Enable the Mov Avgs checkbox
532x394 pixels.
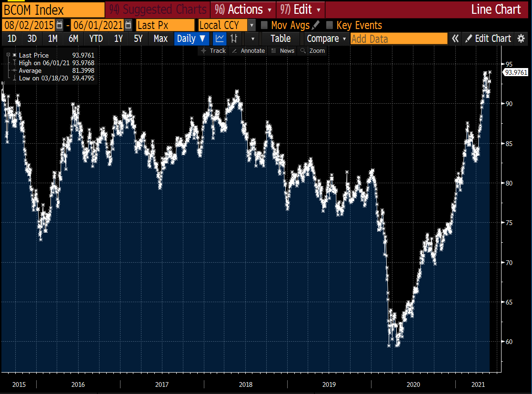pos(264,25)
